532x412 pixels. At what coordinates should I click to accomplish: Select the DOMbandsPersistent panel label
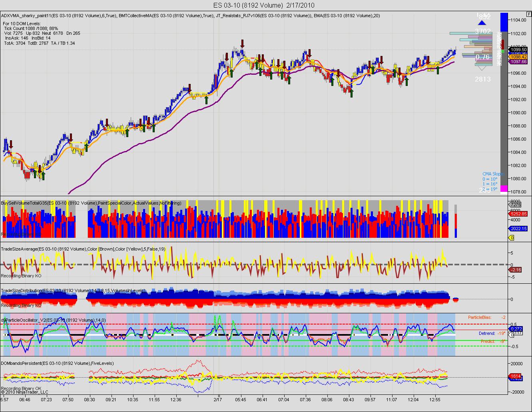[x=57, y=363]
